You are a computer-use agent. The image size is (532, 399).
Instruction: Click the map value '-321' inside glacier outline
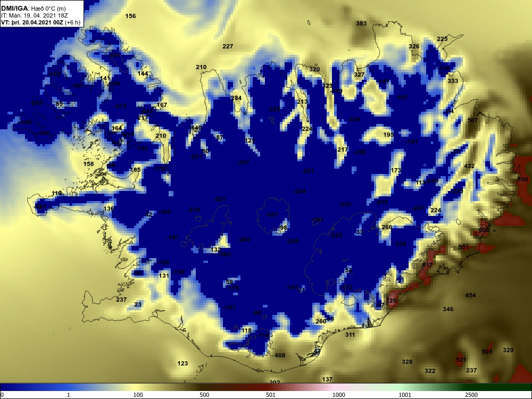(271, 214)
